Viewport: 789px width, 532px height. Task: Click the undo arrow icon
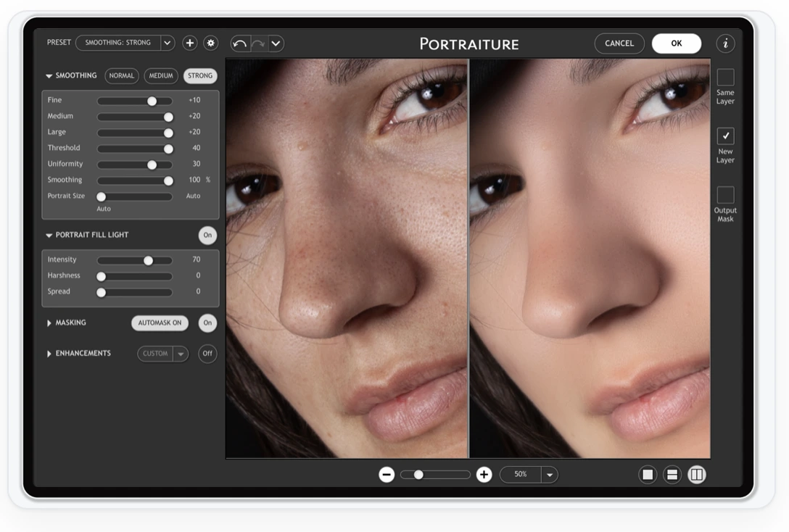(x=240, y=43)
